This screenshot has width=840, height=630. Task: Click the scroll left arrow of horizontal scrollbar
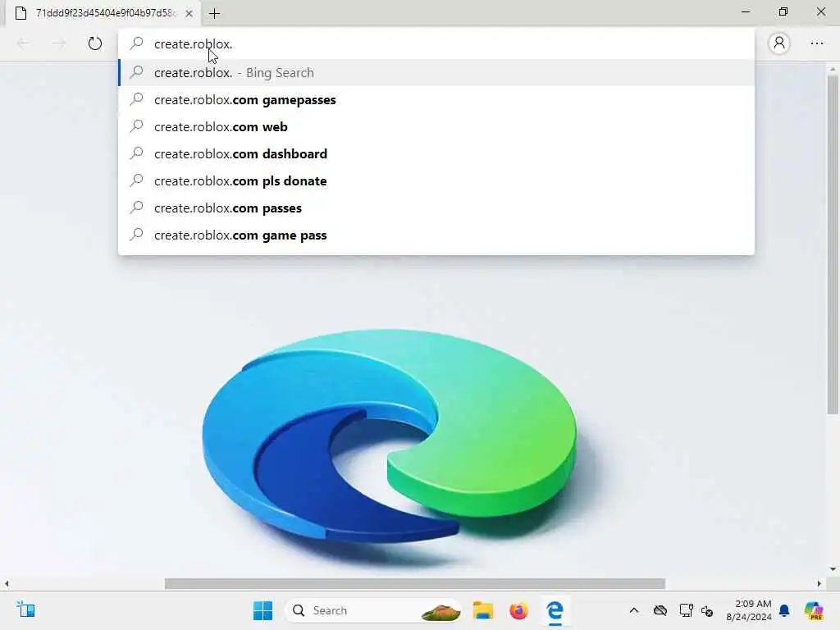[x=7, y=583]
